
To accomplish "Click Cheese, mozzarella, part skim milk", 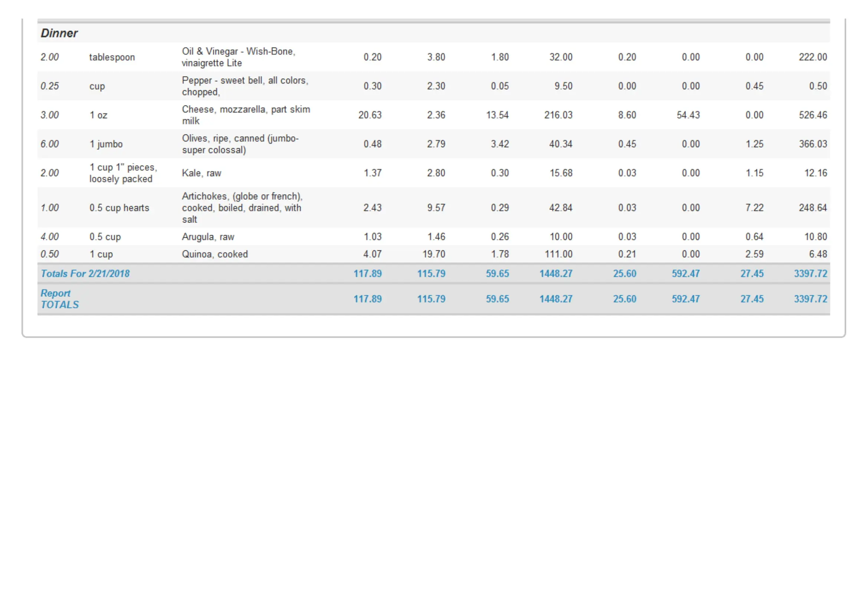I will 246,115.
